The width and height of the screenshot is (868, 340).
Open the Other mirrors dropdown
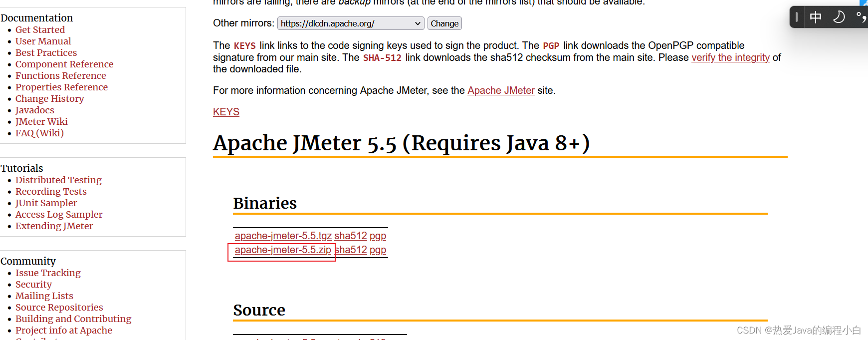click(351, 23)
